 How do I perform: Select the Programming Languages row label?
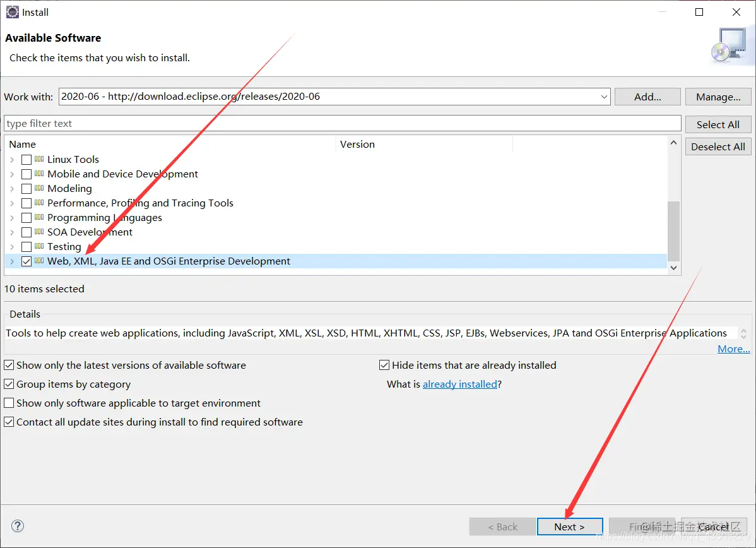click(105, 218)
